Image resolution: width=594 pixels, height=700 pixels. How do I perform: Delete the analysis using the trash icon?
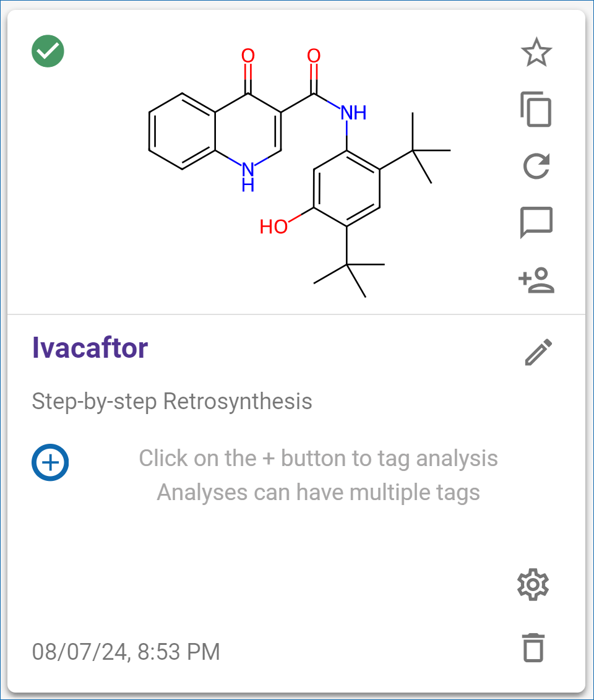(x=533, y=647)
